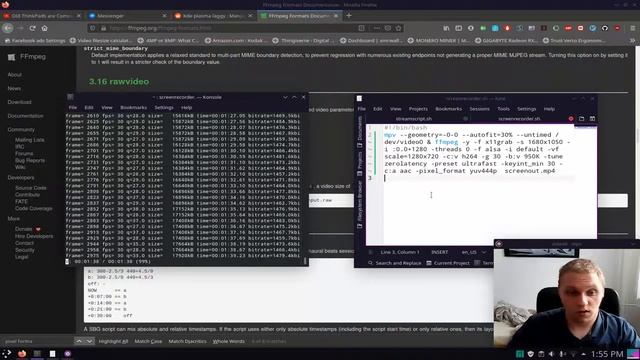Toggle Highlight All in the find bar
The height and width of the screenshot is (360, 640).
tap(113, 341)
